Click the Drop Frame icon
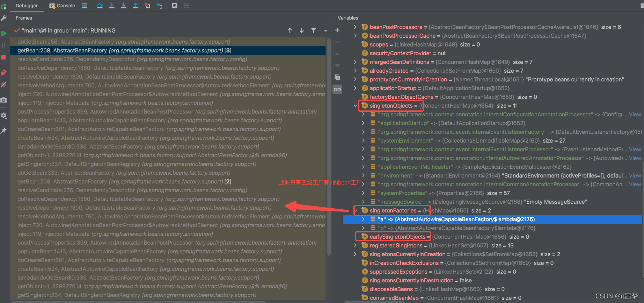Image resolution: width=644 pixels, height=303 pixels. pyautogui.click(x=147, y=6)
